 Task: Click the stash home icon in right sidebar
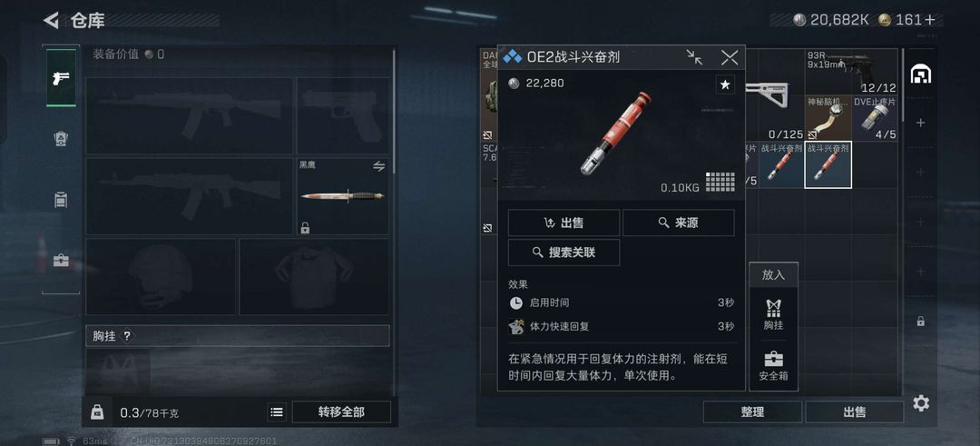pyautogui.click(x=921, y=74)
